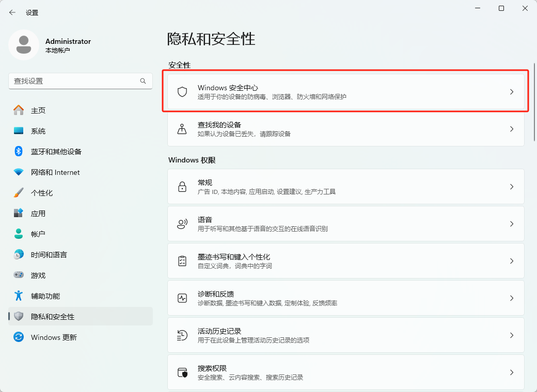Click the Windows 安全中心 shield icon
Screen dimensions: 537x392
click(x=182, y=92)
